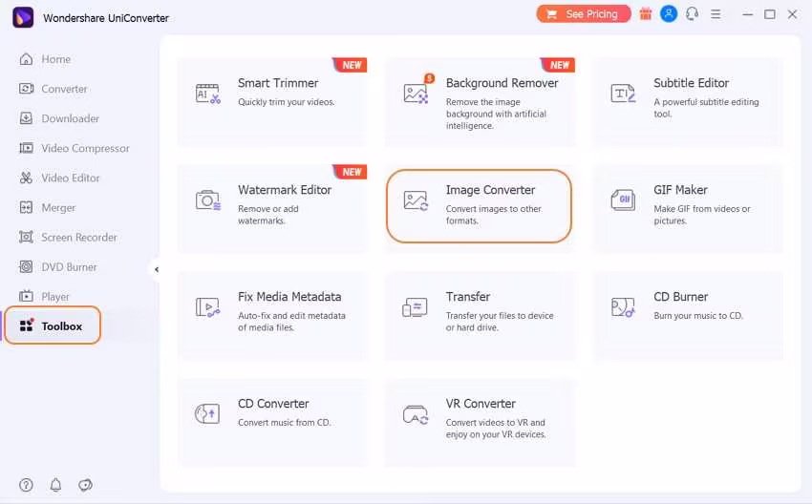The image size is (812, 504).
Task: Click the Fix Media Metadata icon
Action: (x=207, y=307)
